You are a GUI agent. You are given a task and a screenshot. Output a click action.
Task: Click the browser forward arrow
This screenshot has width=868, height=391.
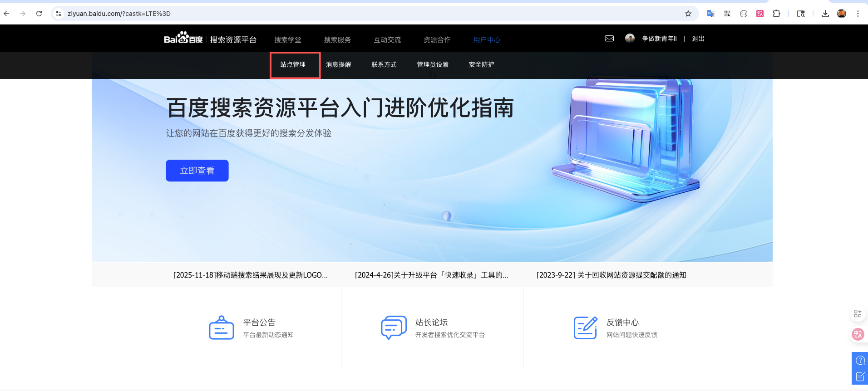tap(23, 14)
